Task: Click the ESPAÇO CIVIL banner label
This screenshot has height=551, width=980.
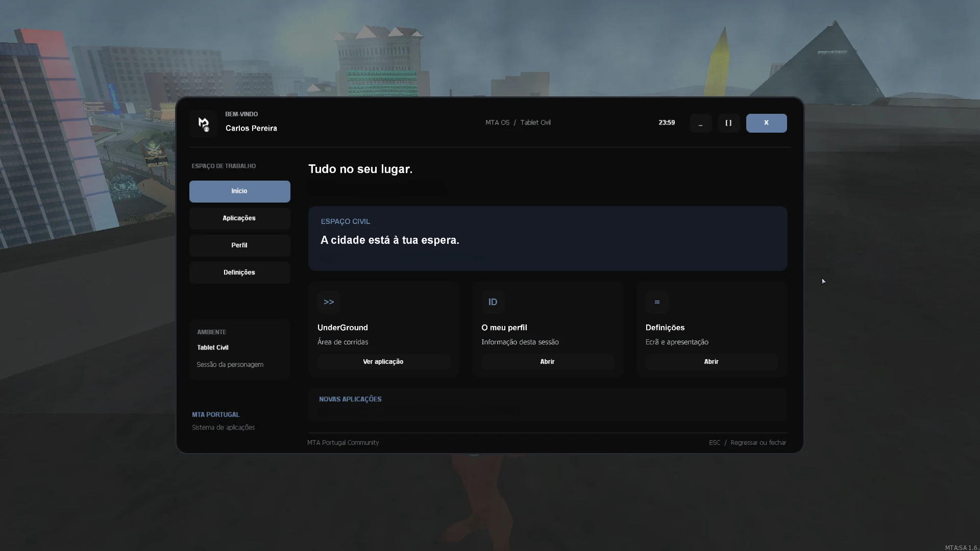Action: tap(346, 221)
